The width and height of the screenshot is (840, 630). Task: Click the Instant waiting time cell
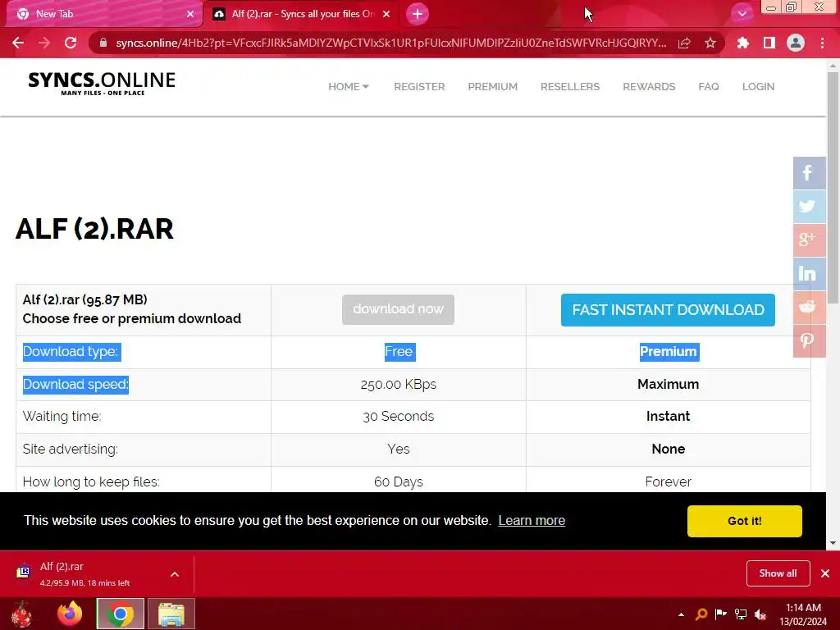[668, 416]
